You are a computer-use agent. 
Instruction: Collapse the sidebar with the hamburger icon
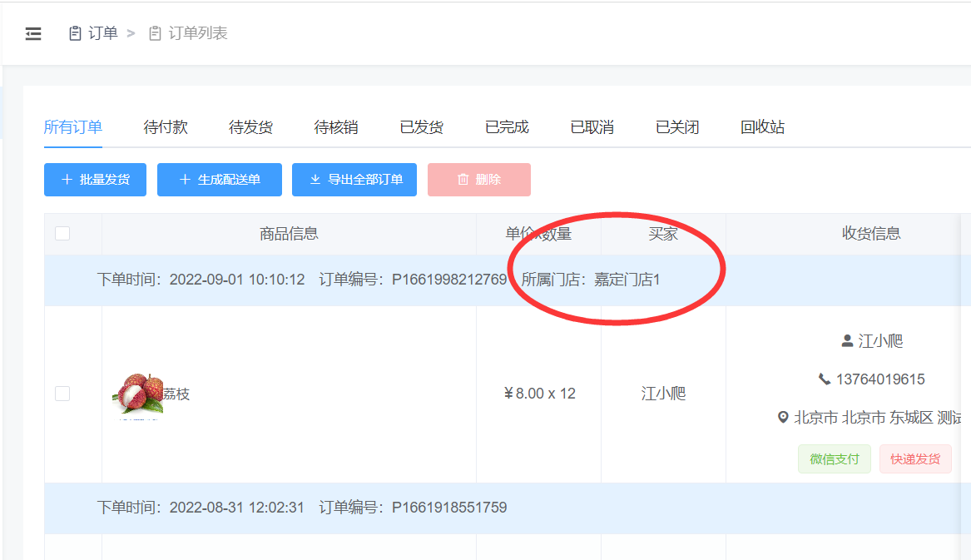(x=33, y=34)
